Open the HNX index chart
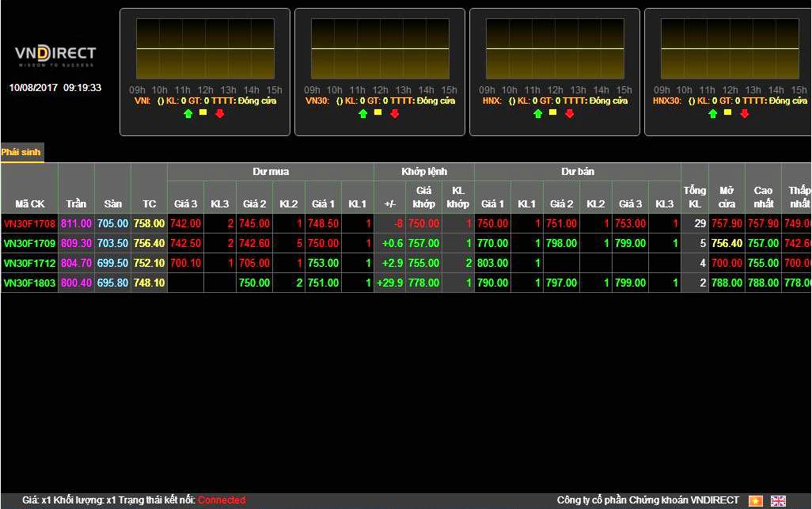 coord(555,48)
